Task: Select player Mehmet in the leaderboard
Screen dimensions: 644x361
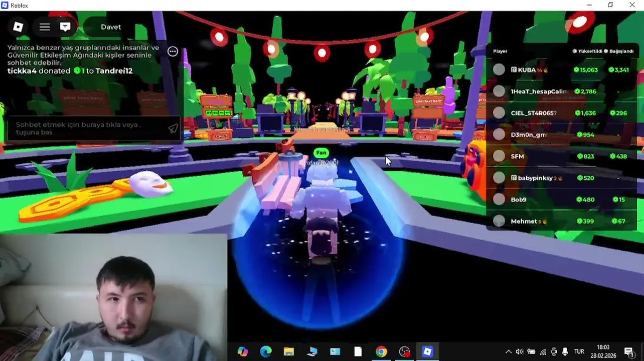Action: coord(562,221)
